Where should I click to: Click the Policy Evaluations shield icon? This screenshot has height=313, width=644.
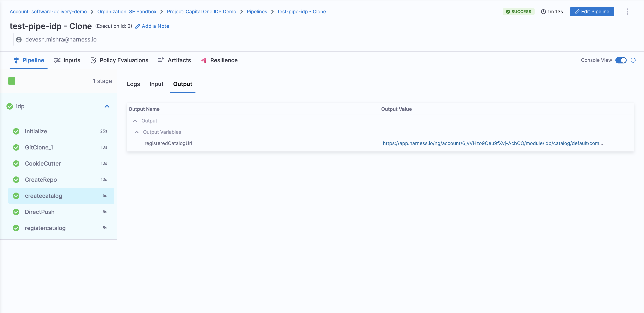(93, 60)
